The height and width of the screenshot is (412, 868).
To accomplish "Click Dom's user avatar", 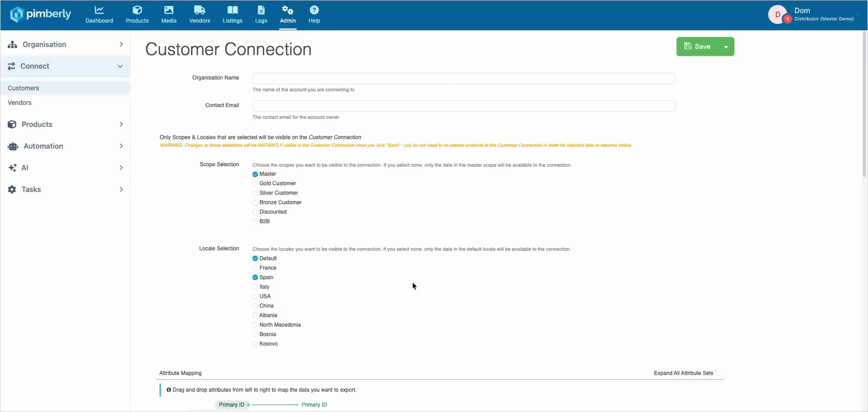I will tap(778, 14).
